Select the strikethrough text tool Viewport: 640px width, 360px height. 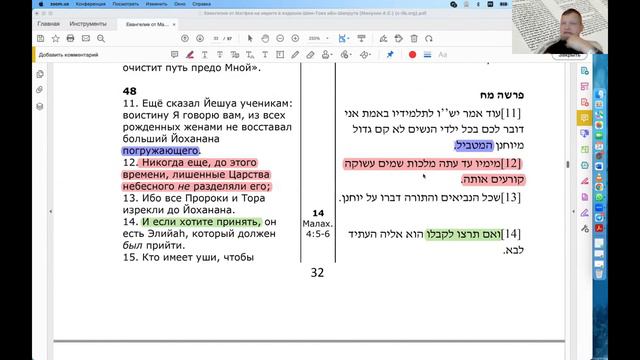point(220,54)
